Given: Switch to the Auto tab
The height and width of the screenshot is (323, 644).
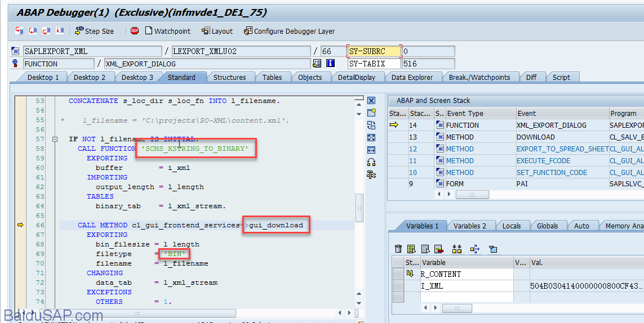Looking at the screenshot, I should click(581, 226).
